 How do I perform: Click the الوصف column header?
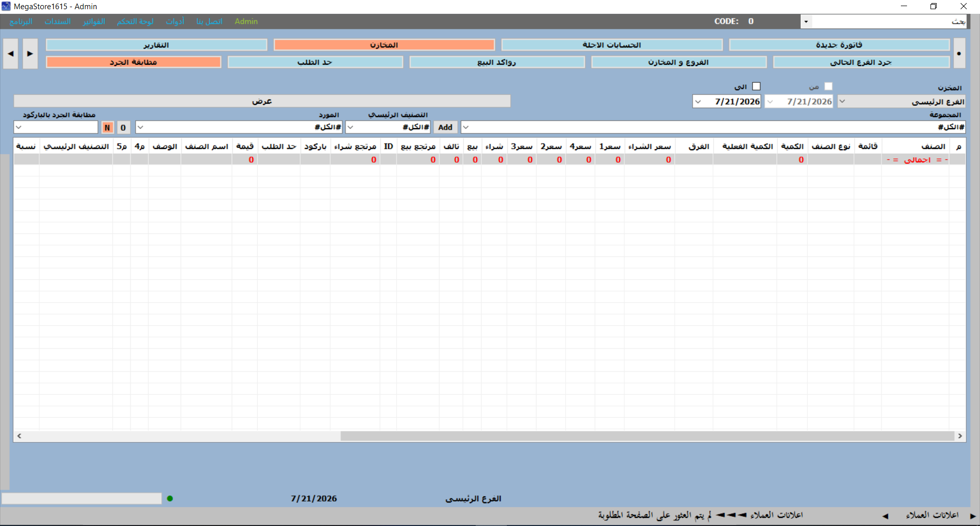[164, 147]
